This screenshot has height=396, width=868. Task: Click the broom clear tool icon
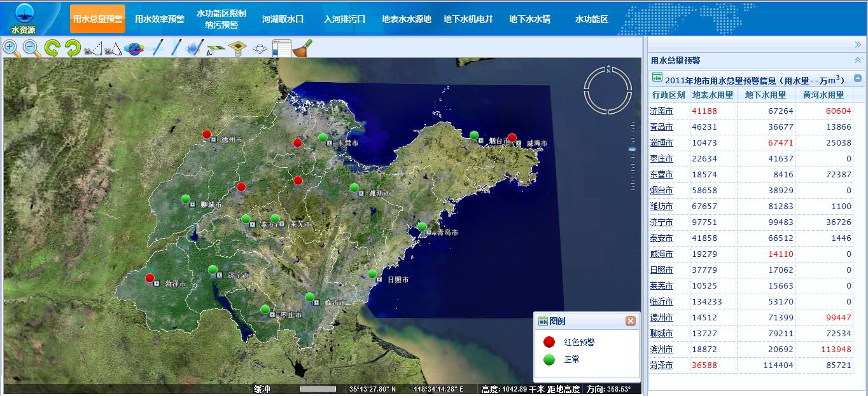point(302,48)
